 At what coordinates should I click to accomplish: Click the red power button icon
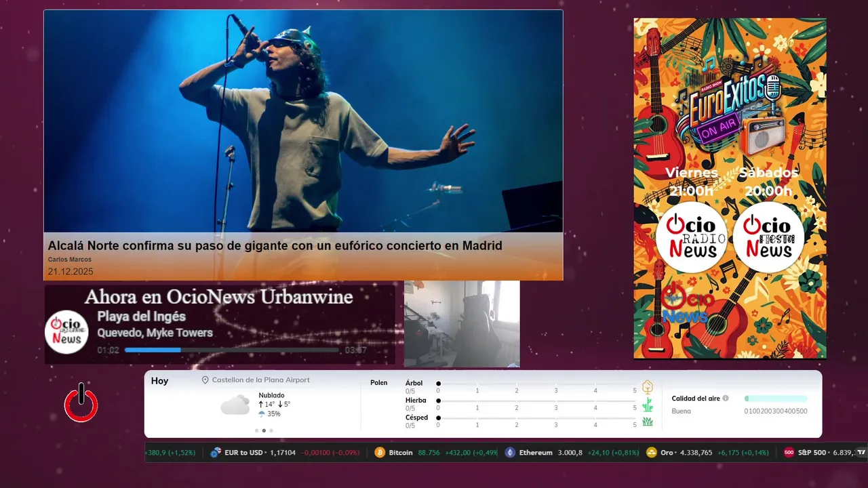81,403
